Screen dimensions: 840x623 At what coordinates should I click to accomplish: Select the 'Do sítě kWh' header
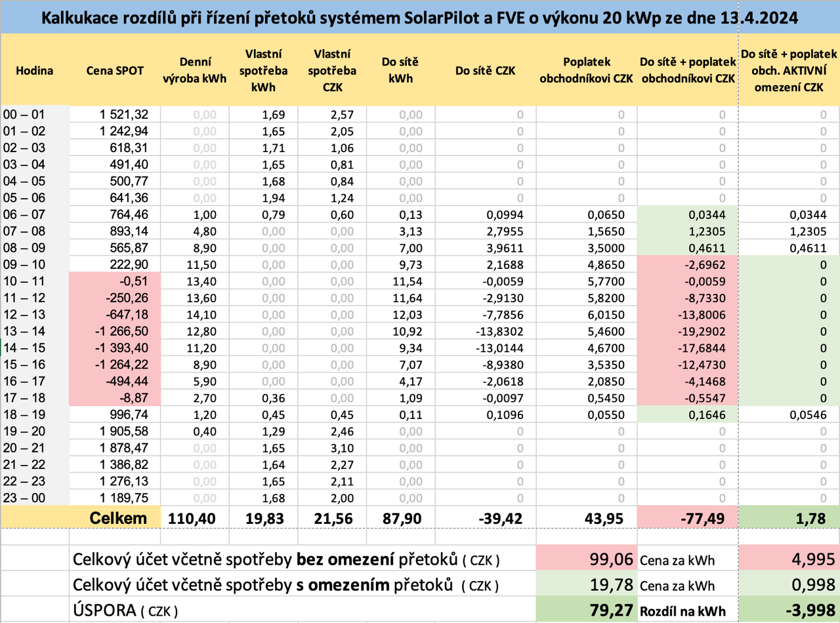400,70
